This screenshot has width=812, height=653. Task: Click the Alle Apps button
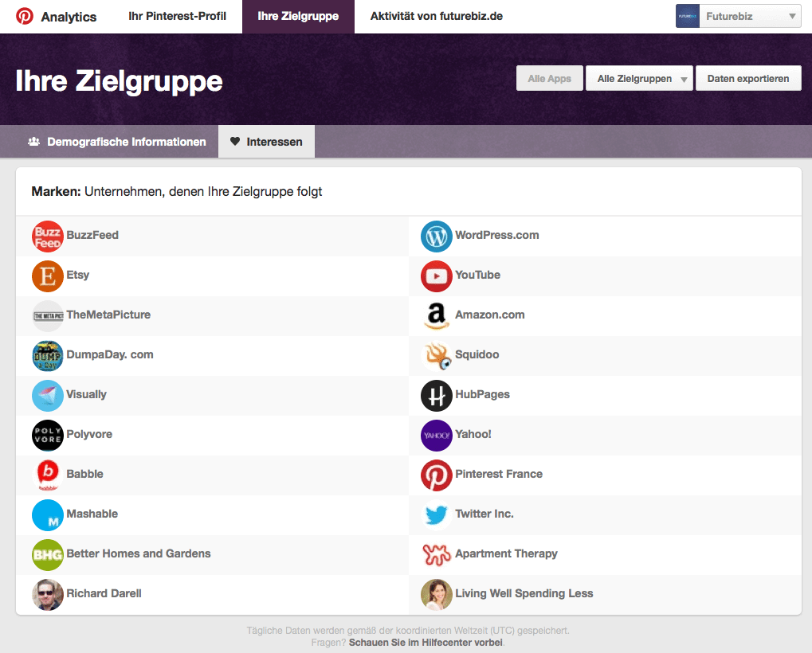click(x=550, y=79)
